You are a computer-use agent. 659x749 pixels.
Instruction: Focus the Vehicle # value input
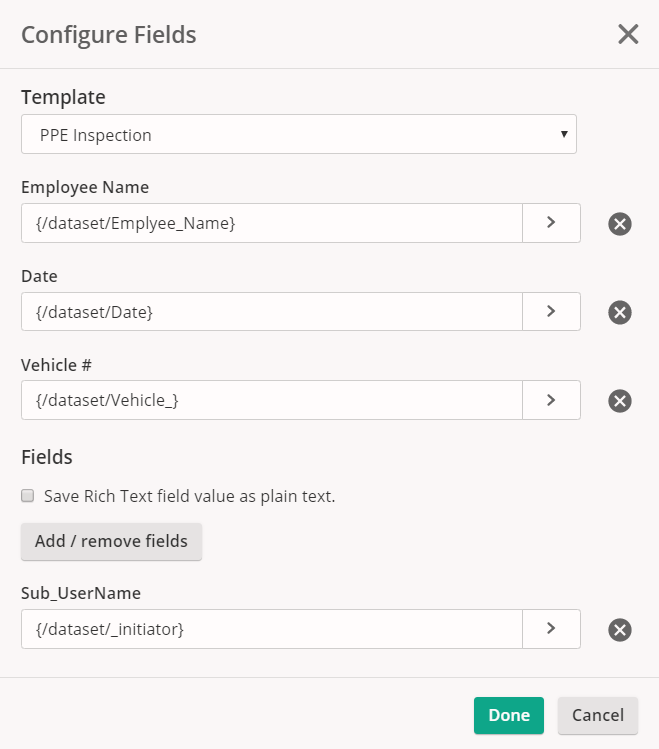(x=272, y=400)
